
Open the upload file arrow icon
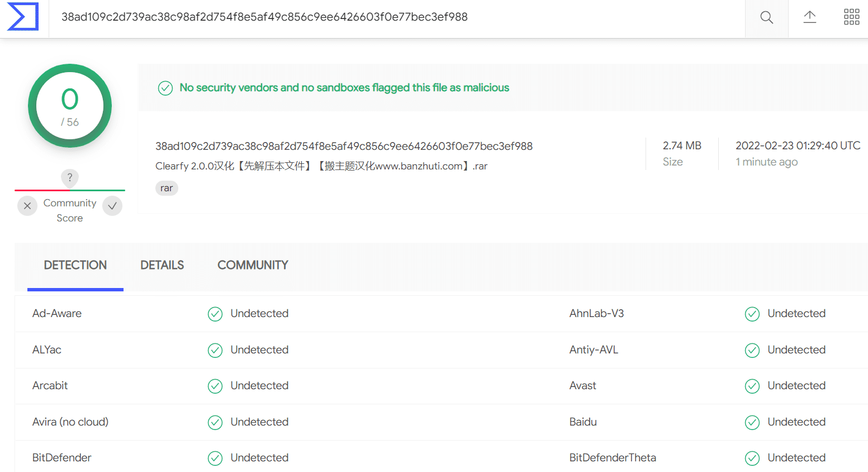[809, 17]
